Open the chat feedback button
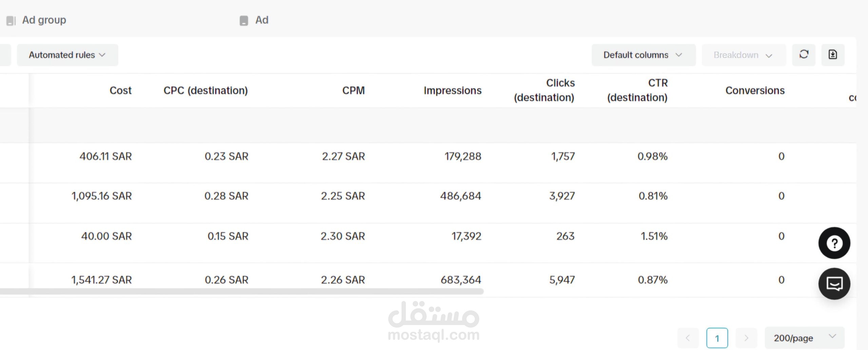 834,284
